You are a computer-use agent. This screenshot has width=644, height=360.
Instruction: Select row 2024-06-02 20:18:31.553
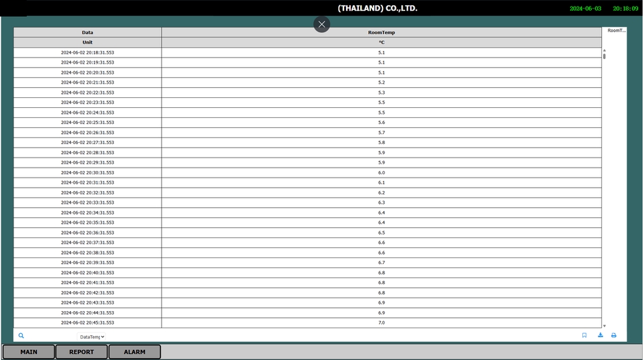pyautogui.click(x=308, y=52)
